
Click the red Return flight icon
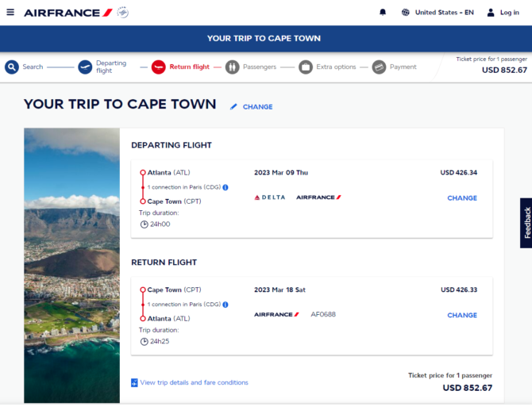[158, 67]
